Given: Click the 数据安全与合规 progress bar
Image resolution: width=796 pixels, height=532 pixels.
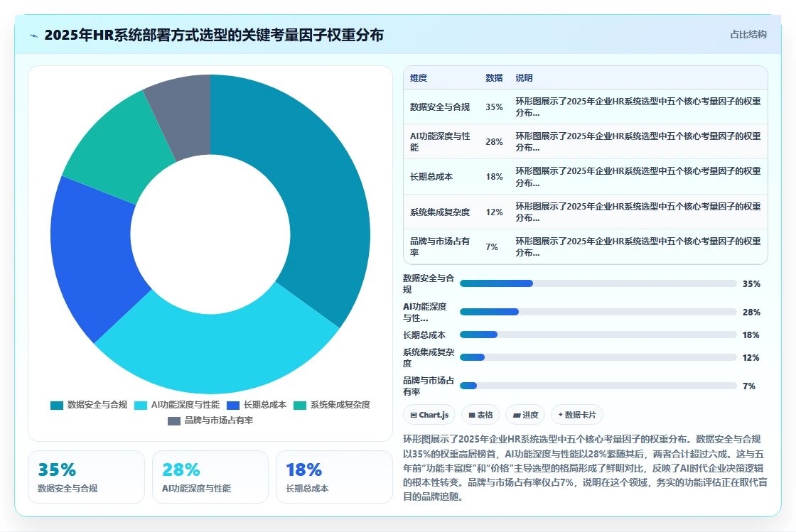Looking at the screenshot, I should (598, 283).
